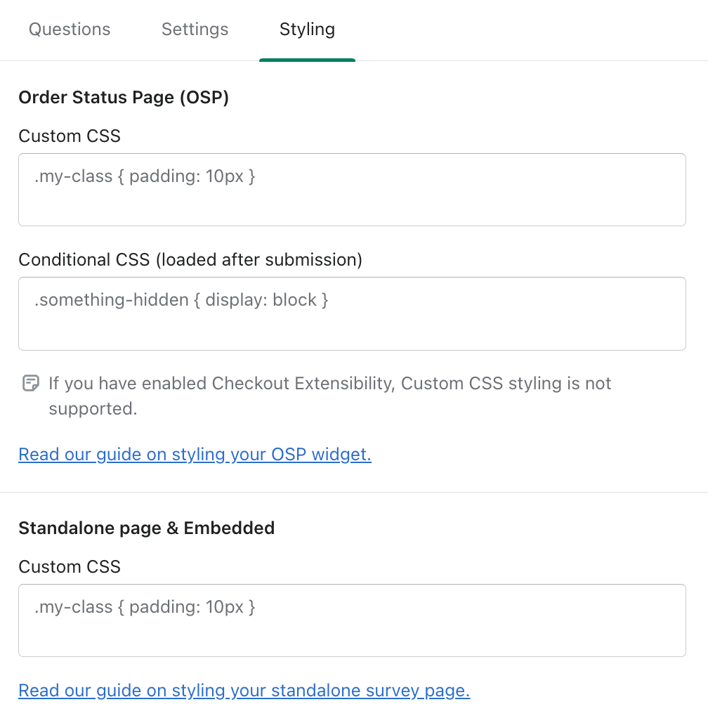The image size is (708, 728).
Task: Focus the OSP Custom CSS text area
Action: tap(352, 190)
